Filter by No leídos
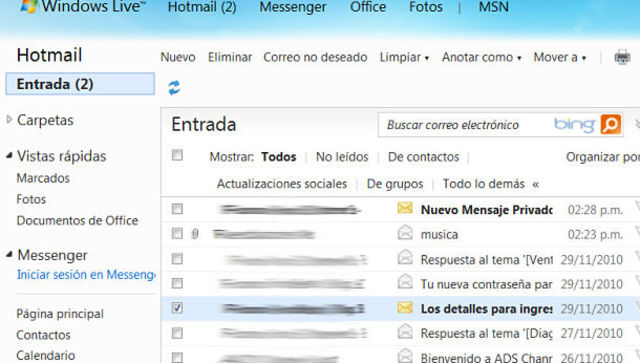This screenshot has width=640, height=363. pyautogui.click(x=342, y=157)
